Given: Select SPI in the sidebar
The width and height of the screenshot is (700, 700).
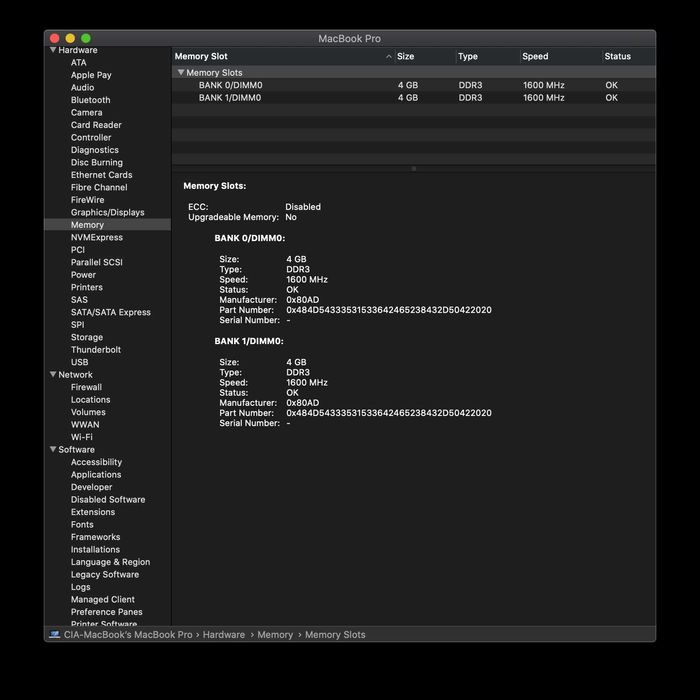Looking at the screenshot, I should (x=77, y=325).
